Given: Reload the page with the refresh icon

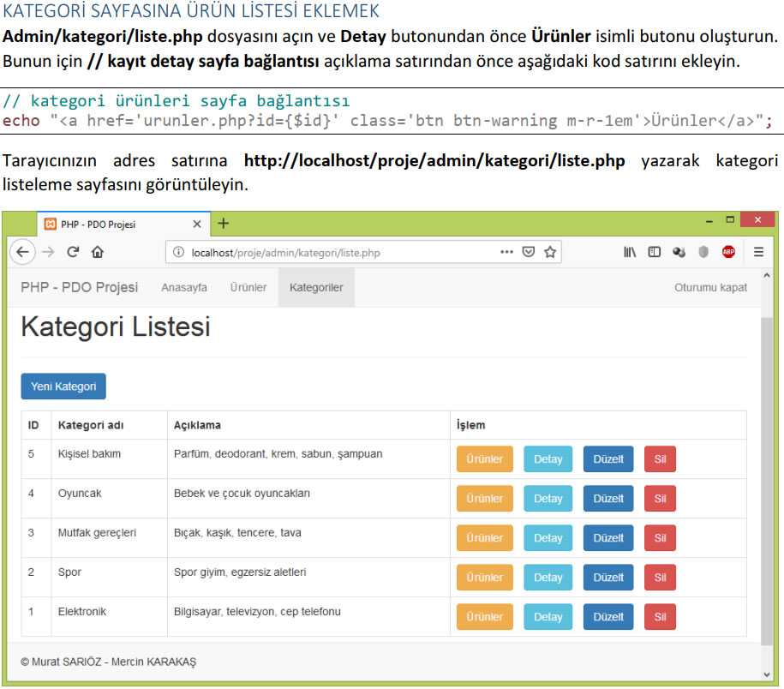Looking at the screenshot, I should tap(73, 252).
